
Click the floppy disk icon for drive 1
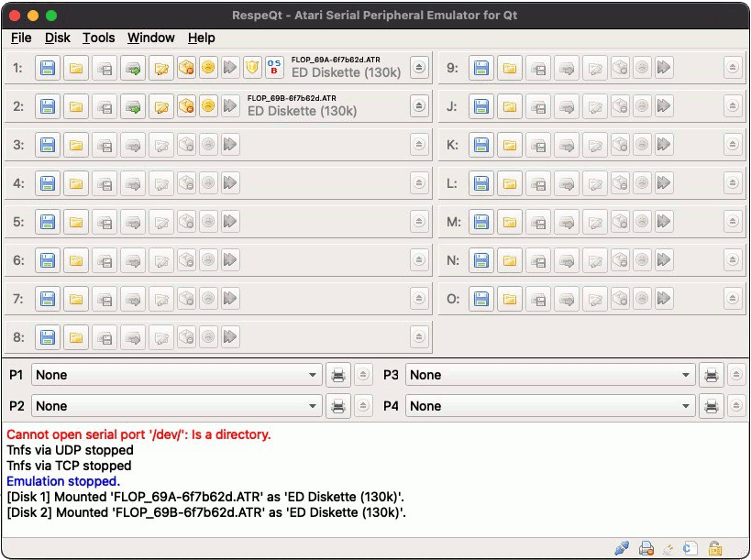point(48,68)
